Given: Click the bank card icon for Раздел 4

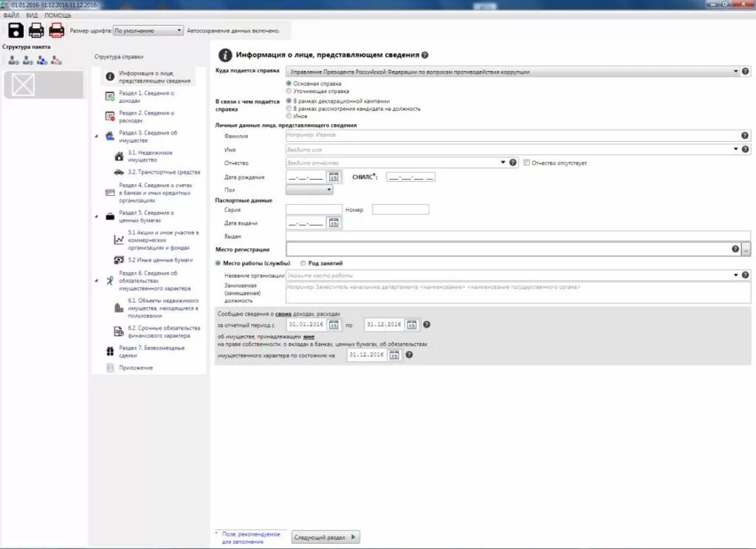Looking at the screenshot, I should (110, 193).
